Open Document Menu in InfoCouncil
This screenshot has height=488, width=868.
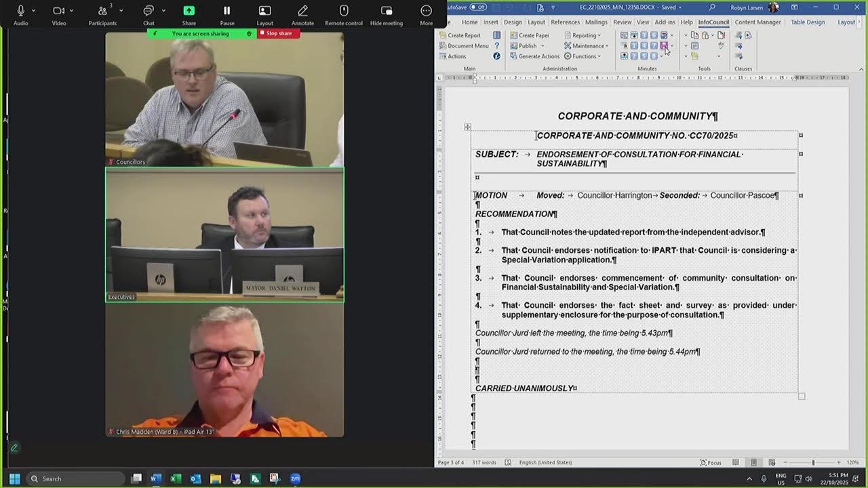[x=464, y=45]
